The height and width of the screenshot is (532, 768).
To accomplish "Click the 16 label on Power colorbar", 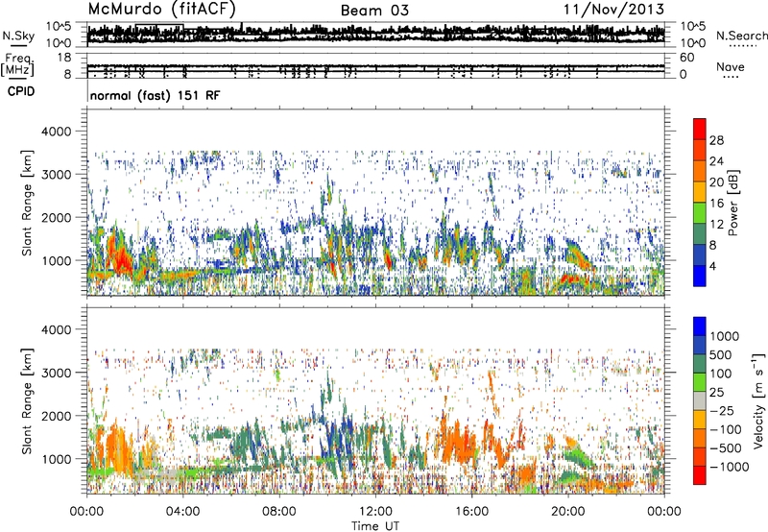I will tap(716, 204).
